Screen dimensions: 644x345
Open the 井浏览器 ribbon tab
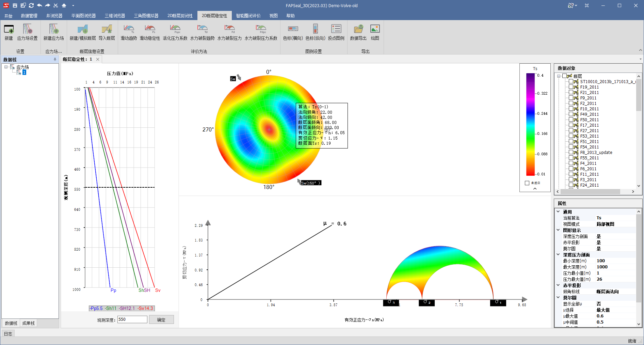tap(54, 16)
